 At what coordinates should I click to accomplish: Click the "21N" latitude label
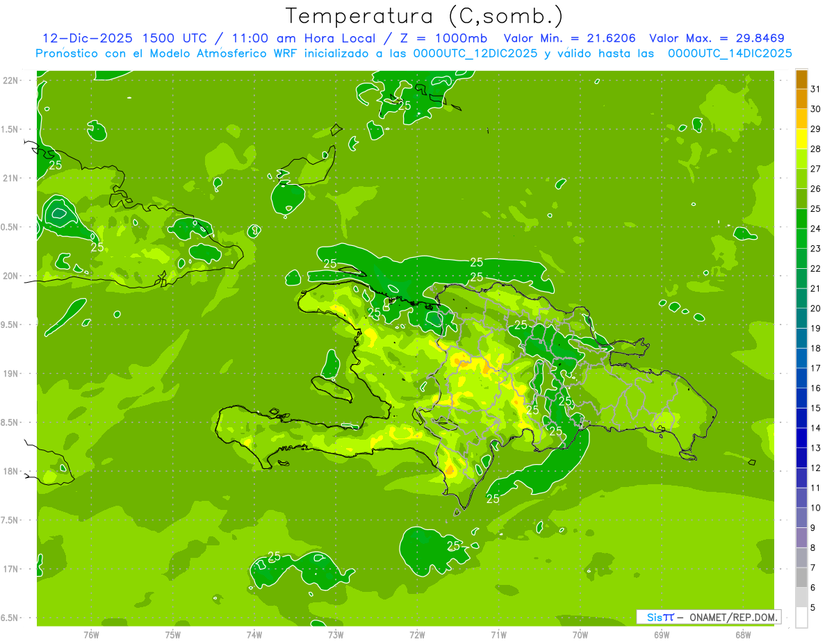click(x=11, y=178)
